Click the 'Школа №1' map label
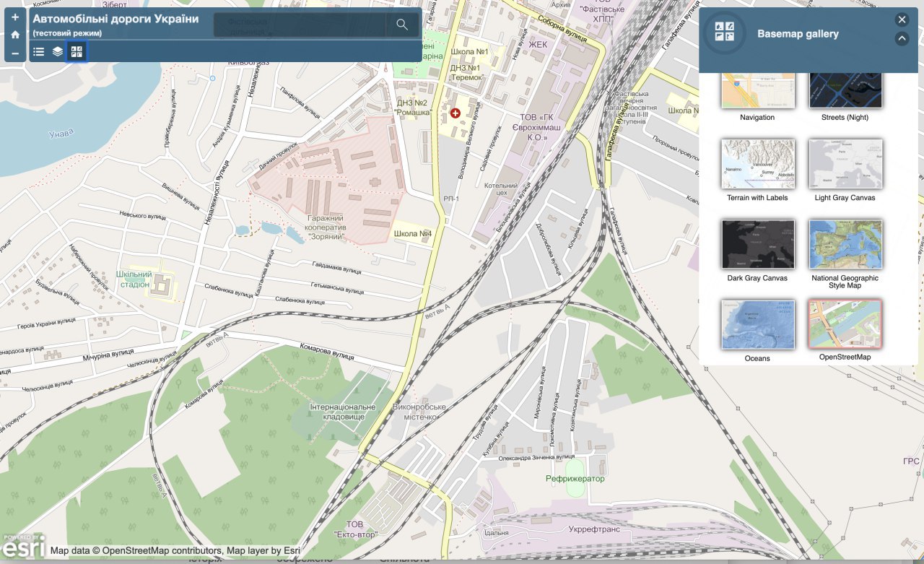924x564 pixels. point(470,52)
